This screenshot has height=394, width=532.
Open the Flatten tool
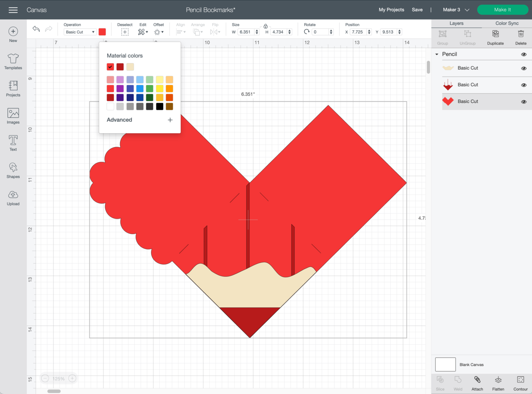pyautogui.click(x=498, y=383)
